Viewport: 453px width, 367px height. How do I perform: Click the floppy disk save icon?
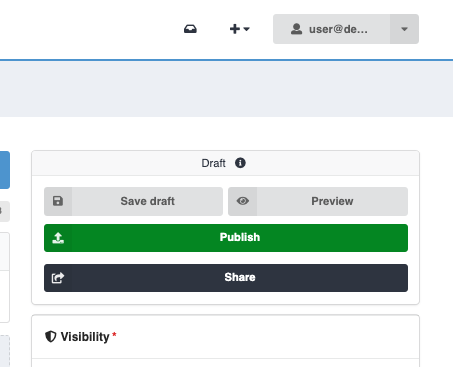click(x=58, y=201)
